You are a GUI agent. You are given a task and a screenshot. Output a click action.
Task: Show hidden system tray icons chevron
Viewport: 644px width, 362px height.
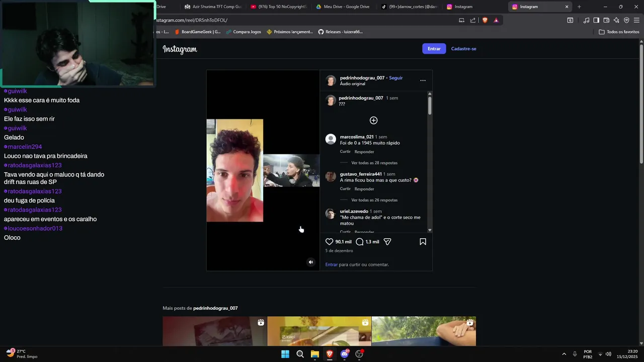tap(563, 354)
